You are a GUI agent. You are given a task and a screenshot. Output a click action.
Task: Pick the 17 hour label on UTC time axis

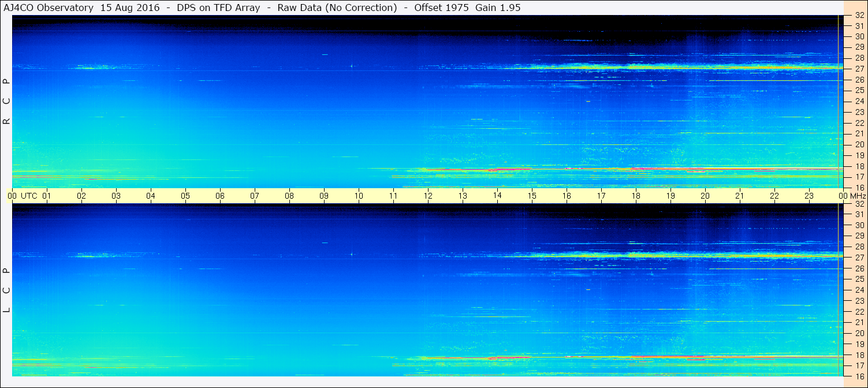coord(601,196)
